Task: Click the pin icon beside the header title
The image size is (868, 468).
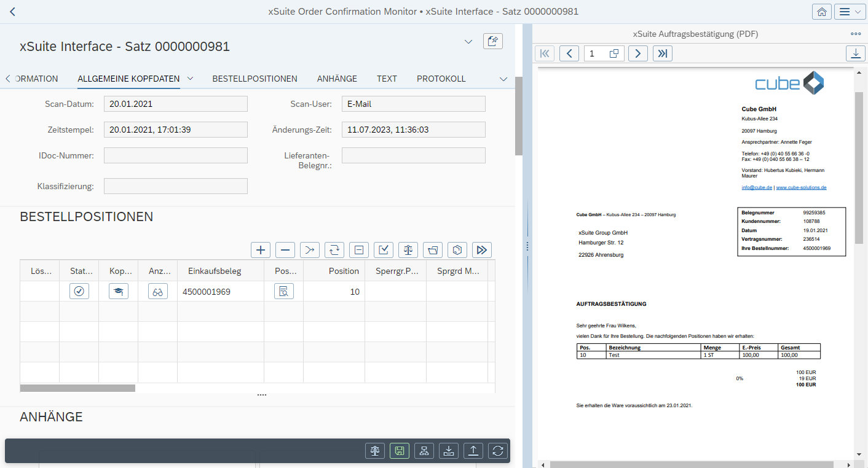Action: pyautogui.click(x=492, y=41)
